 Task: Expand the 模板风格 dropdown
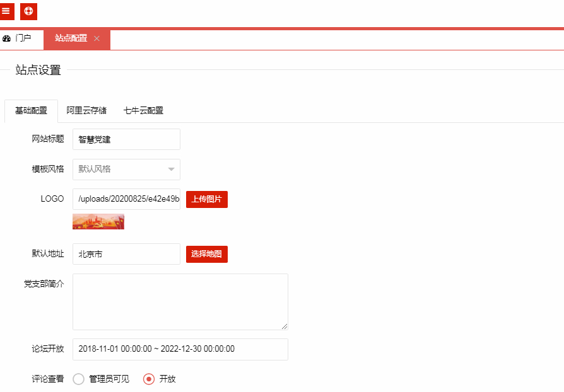(x=126, y=170)
